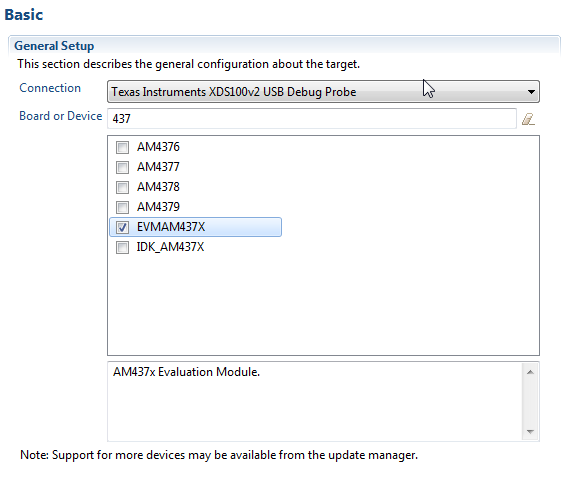
Task: Check the AM4376 device checkbox
Action: click(x=122, y=147)
